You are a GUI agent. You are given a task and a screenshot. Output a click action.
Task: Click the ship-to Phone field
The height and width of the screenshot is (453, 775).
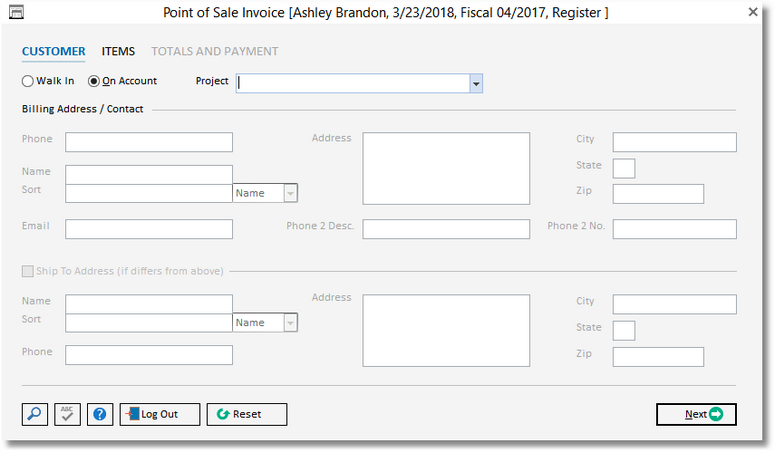point(149,355)
